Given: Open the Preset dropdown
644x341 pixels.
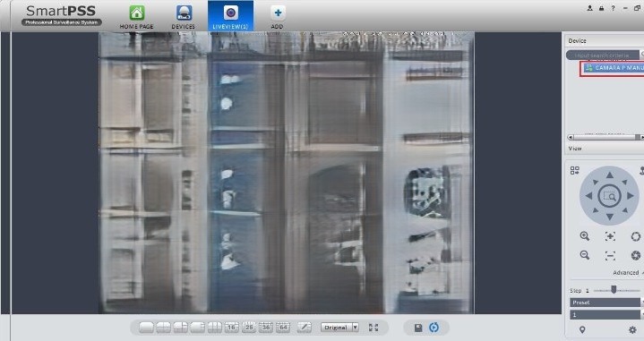Looking at the screenshot, I should (605, 303).
